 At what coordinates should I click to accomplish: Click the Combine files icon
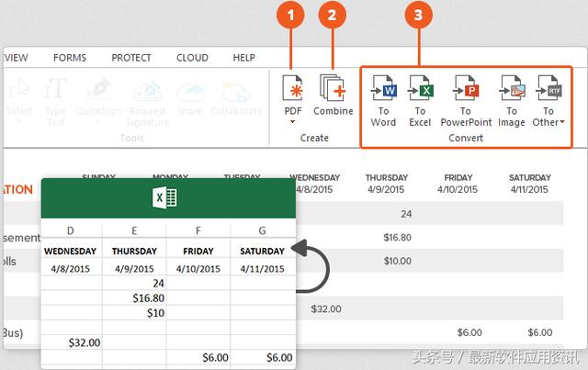pyautogui.click(x=333, y=88)
